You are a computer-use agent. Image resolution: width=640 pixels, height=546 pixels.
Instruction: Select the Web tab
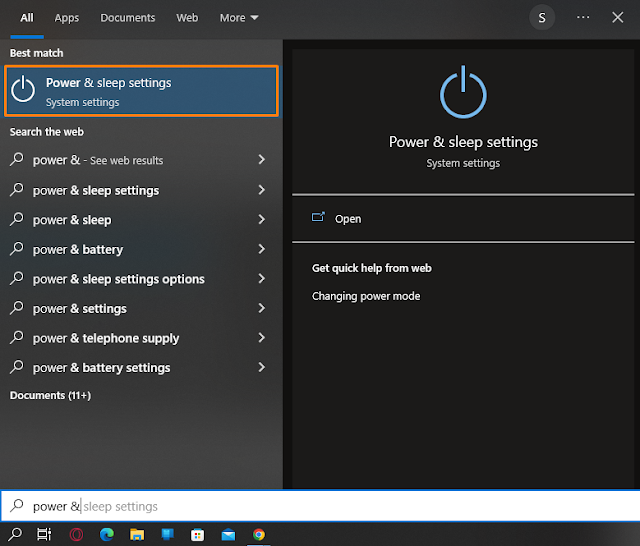187,18
